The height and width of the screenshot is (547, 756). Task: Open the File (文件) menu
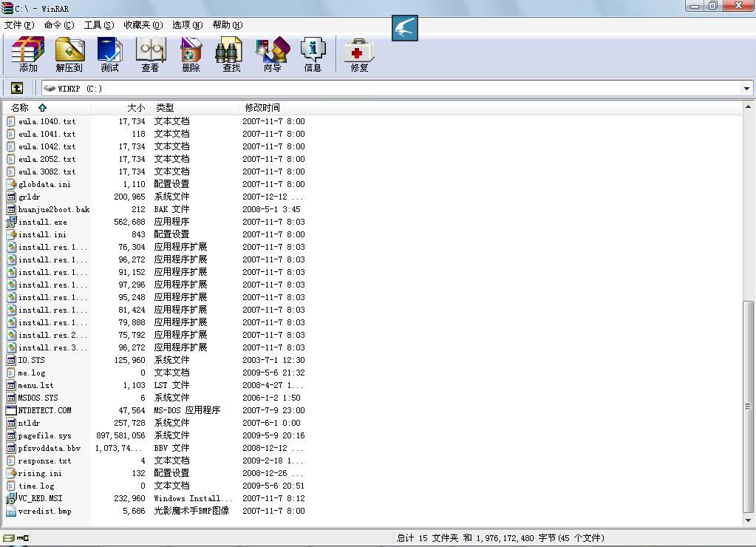click(19, 25)
